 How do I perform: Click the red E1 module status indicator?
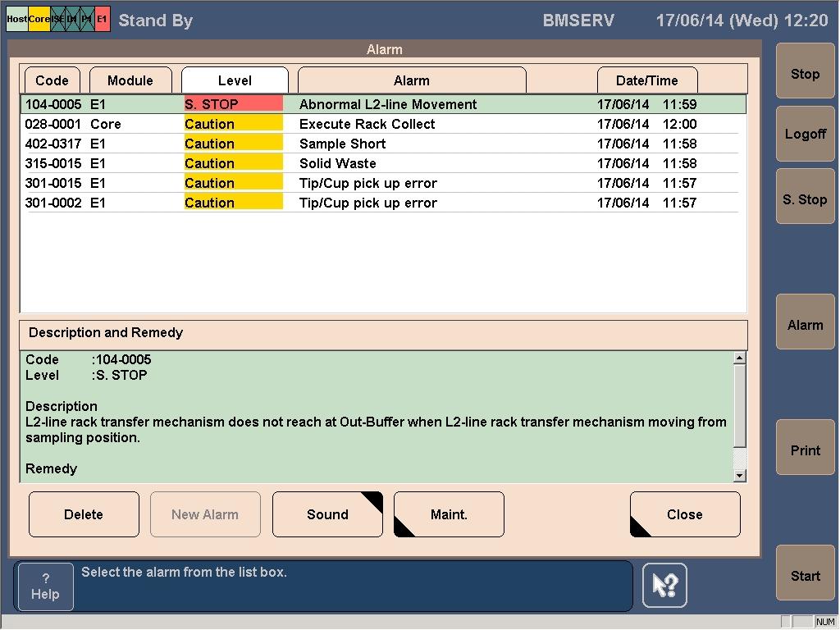[x=103, y=20]
